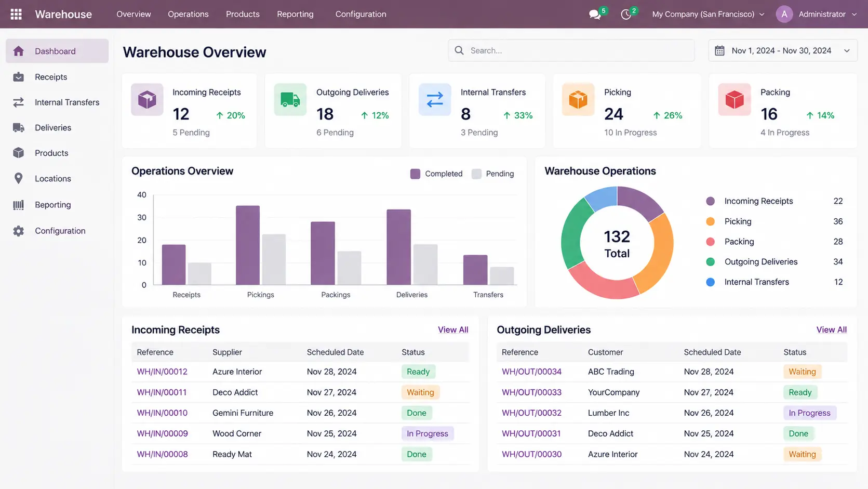Open the messages chat bubble icon
Screen dimensions: 868x489
(595, 15)
